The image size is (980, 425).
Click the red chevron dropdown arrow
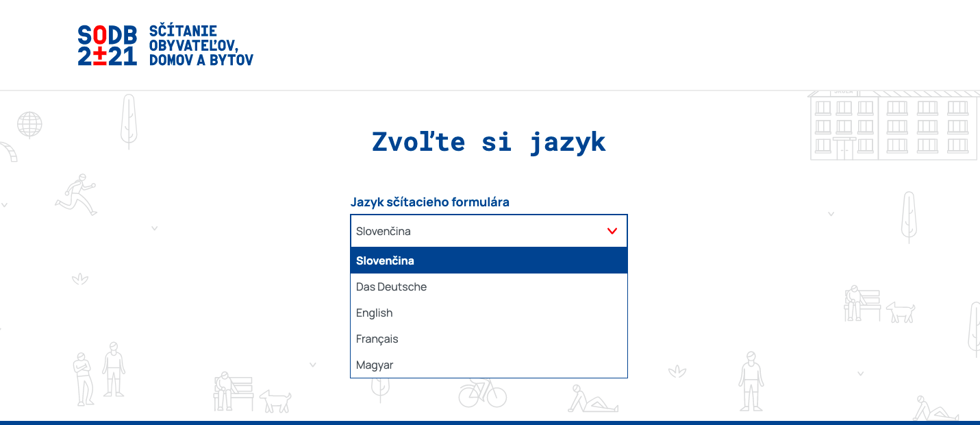[x=612, y=231]
